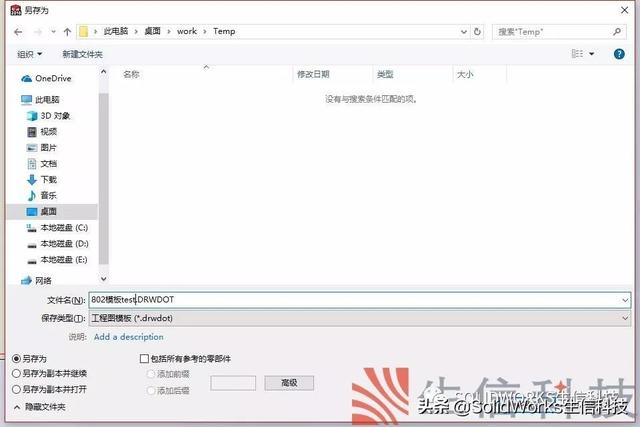Click the prefix/suffix text box
The height and width of the screenshot is (427, 640).
point(233,383)
